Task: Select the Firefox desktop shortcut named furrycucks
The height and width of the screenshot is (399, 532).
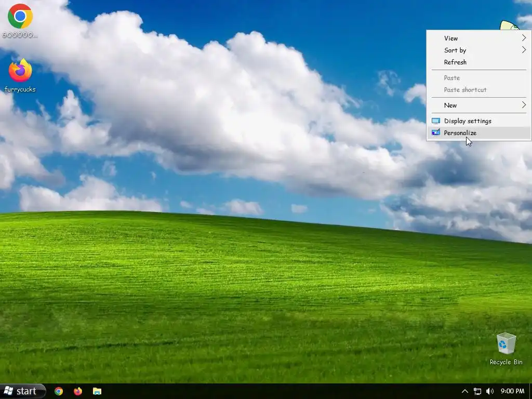Action: coord(20,75)
